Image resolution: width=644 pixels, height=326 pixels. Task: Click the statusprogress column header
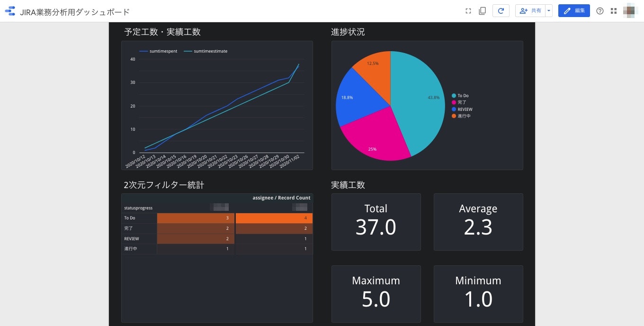click(138, 208)
